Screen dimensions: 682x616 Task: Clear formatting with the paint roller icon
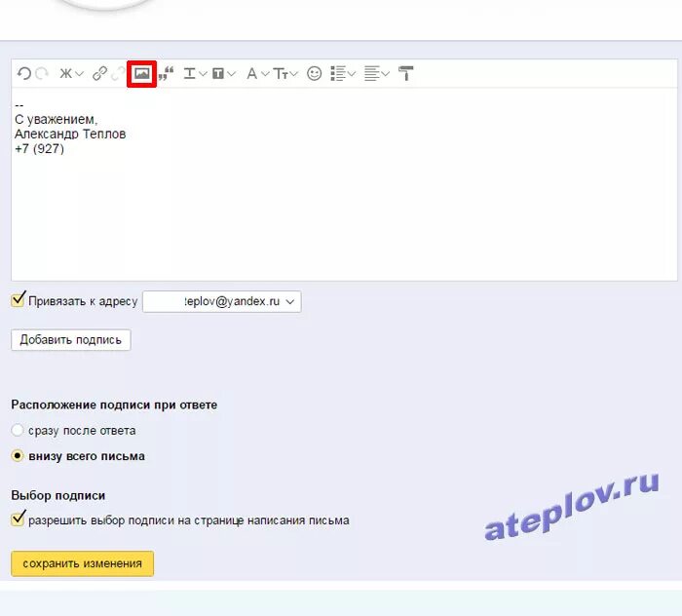(x=406, y=73)
